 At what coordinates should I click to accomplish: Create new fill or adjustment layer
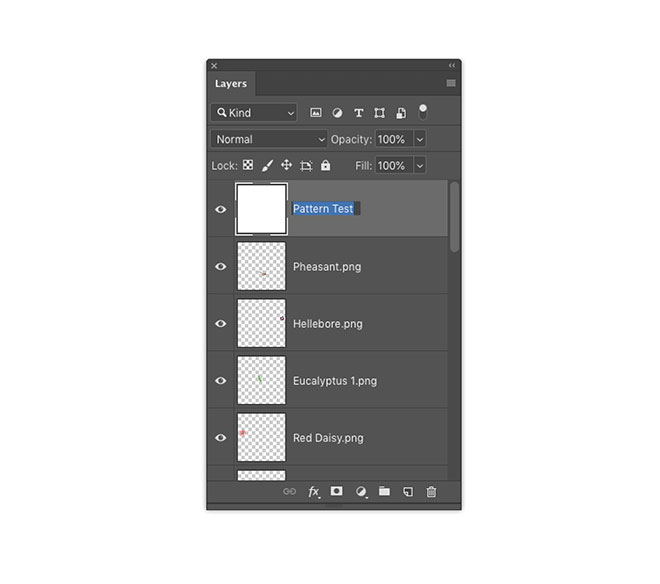(361, 491)
